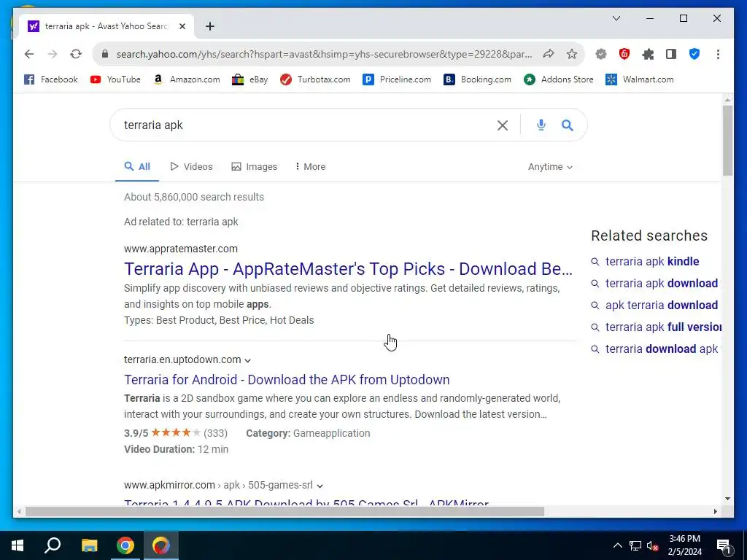747x560 pixels.
Task: Select the All results tab
Action: tap(137, 167)
